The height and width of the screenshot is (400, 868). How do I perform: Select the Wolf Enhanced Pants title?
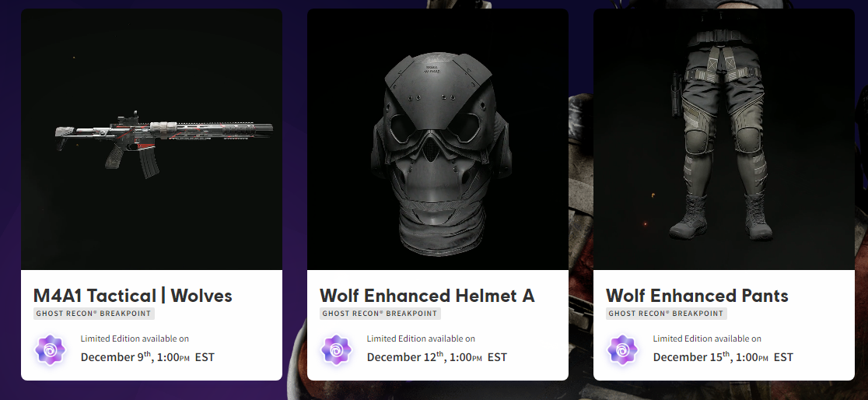click(697, 296)
